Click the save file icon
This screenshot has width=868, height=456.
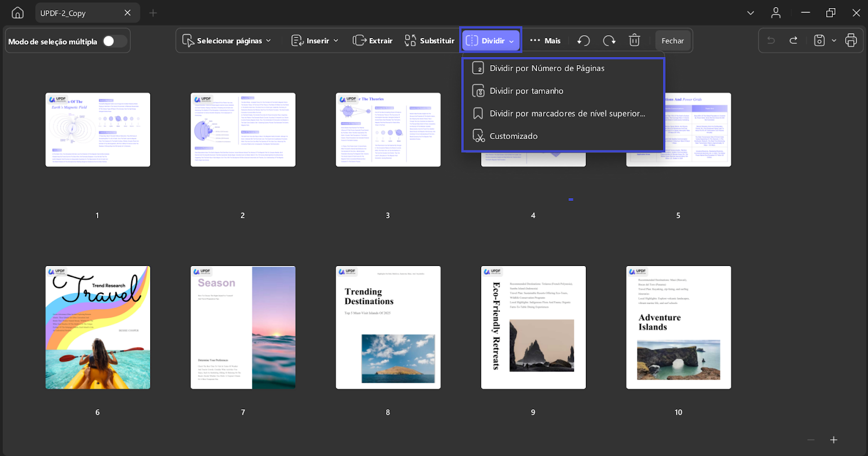click(819, 41)
